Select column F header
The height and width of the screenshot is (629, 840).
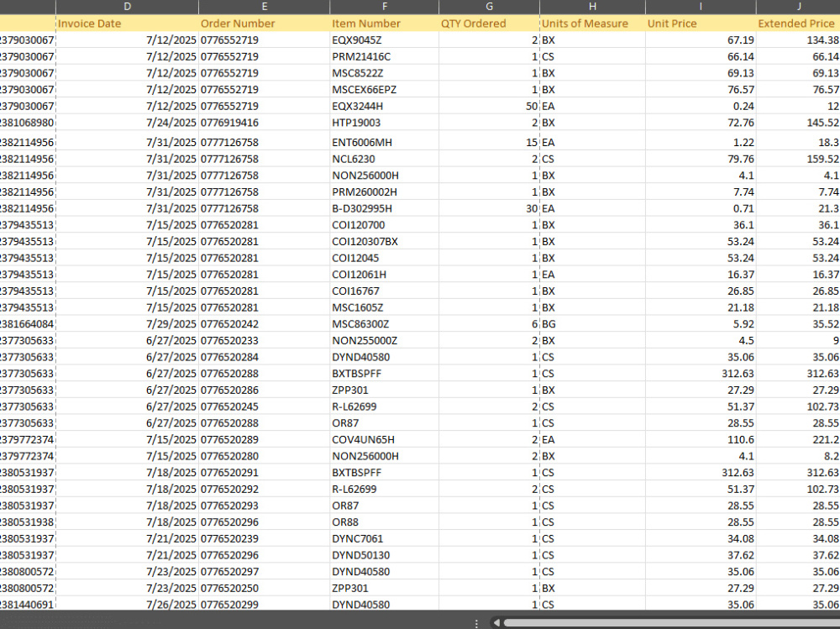coord(384,7)
